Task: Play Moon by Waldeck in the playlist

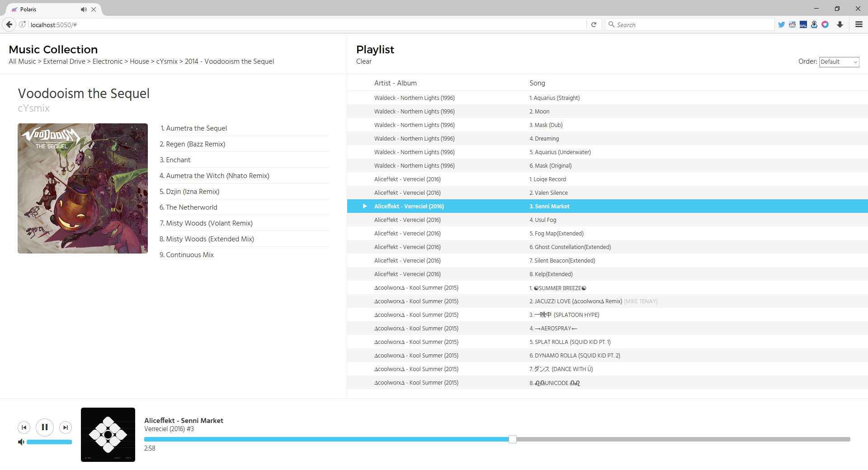Action: (608, 111)
